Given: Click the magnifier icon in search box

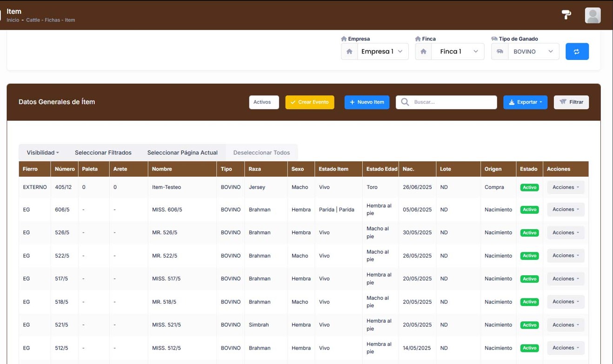Looking at the screenshot, I should [x=405, y=102].
